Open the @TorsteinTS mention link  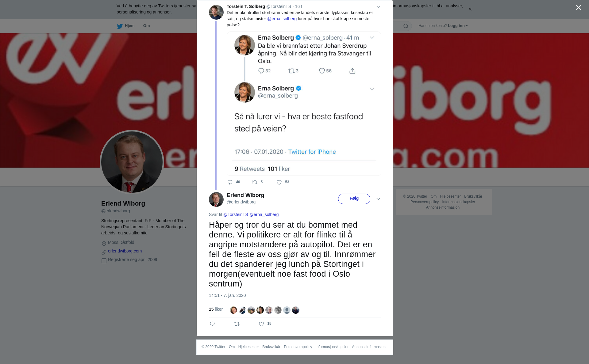236,214
